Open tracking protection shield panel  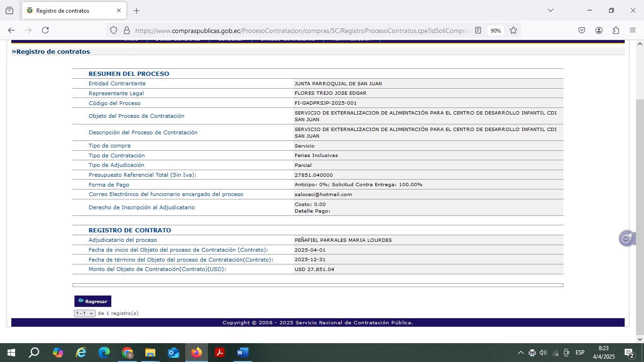(114, 30)
